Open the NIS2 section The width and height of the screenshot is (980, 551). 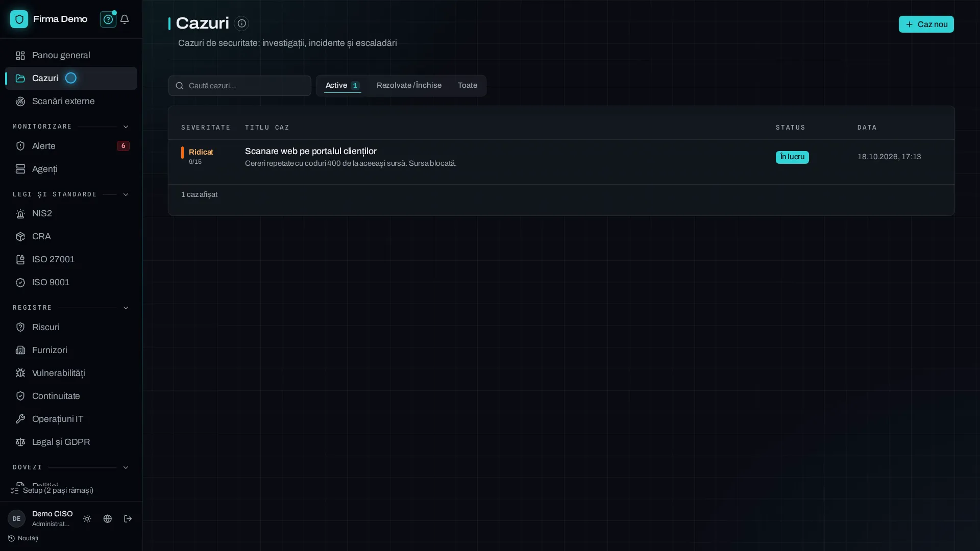click(x=71, y=213)
